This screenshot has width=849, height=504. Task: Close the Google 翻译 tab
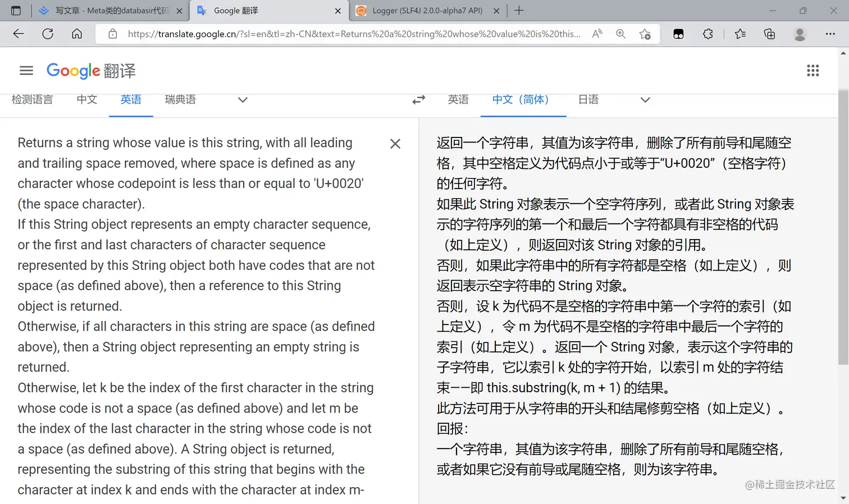pos(337,11)
